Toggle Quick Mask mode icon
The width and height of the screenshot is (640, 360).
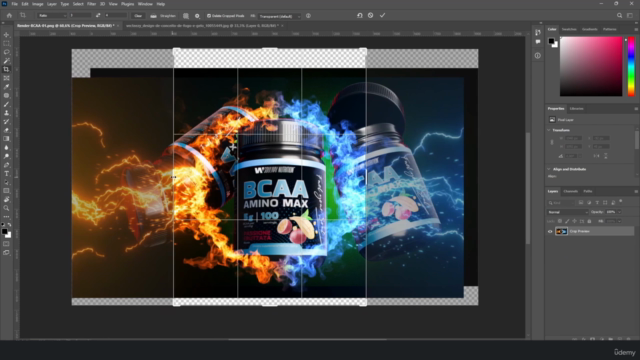[x=6, y=244]
